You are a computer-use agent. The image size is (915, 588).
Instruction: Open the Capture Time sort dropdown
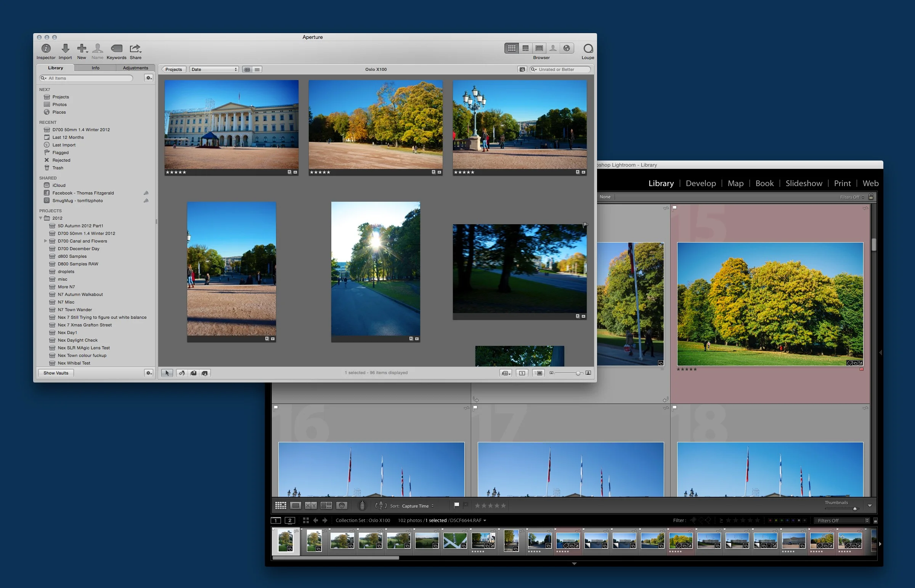(416, 506)
